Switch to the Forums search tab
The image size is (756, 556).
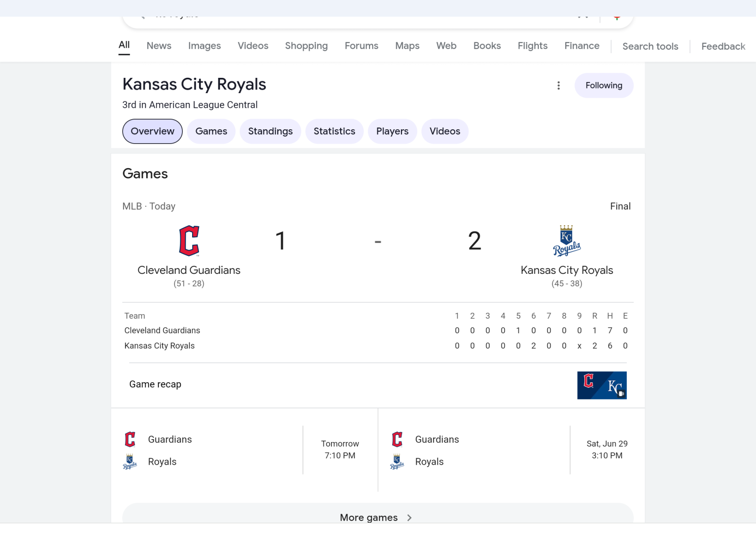[361, 45]
